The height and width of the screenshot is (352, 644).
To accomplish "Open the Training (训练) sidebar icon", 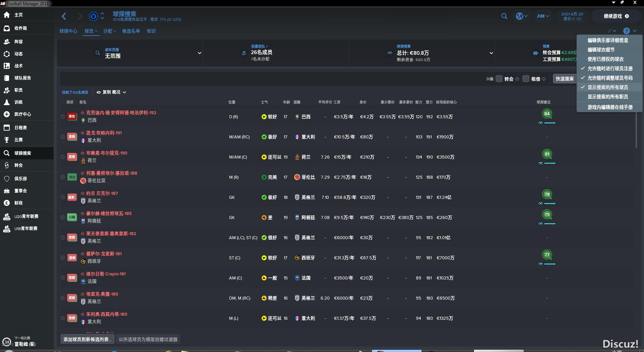I will click(7, 102).
